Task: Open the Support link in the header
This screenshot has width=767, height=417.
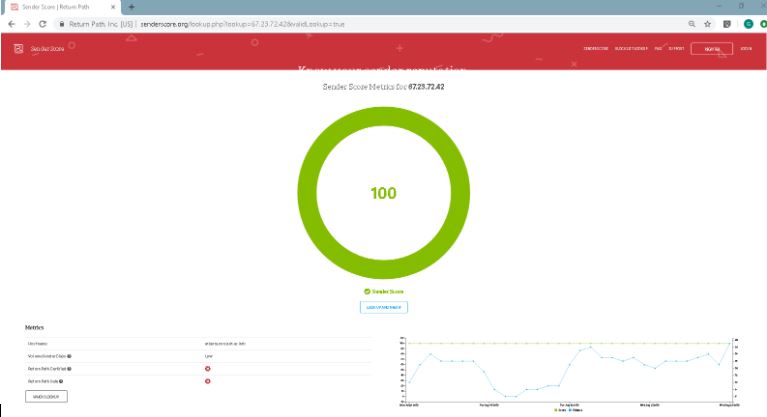Action: [677, 48]
